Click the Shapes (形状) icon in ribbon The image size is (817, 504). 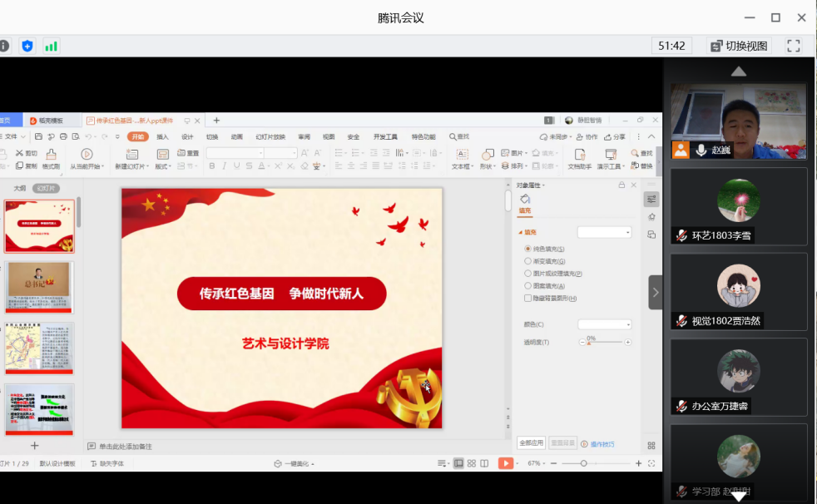(488, 155)
